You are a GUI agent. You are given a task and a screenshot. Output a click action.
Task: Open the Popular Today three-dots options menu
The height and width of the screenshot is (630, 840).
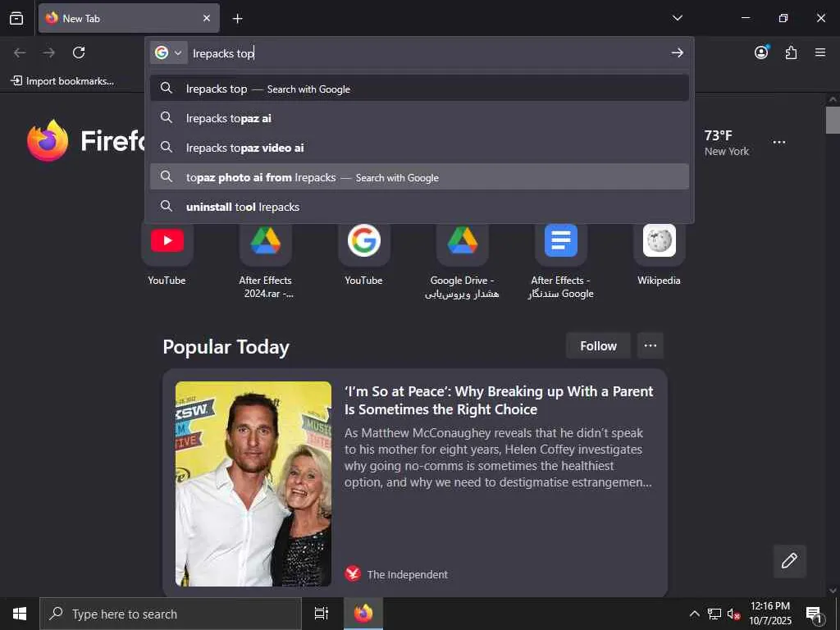[x=651, y=345]
